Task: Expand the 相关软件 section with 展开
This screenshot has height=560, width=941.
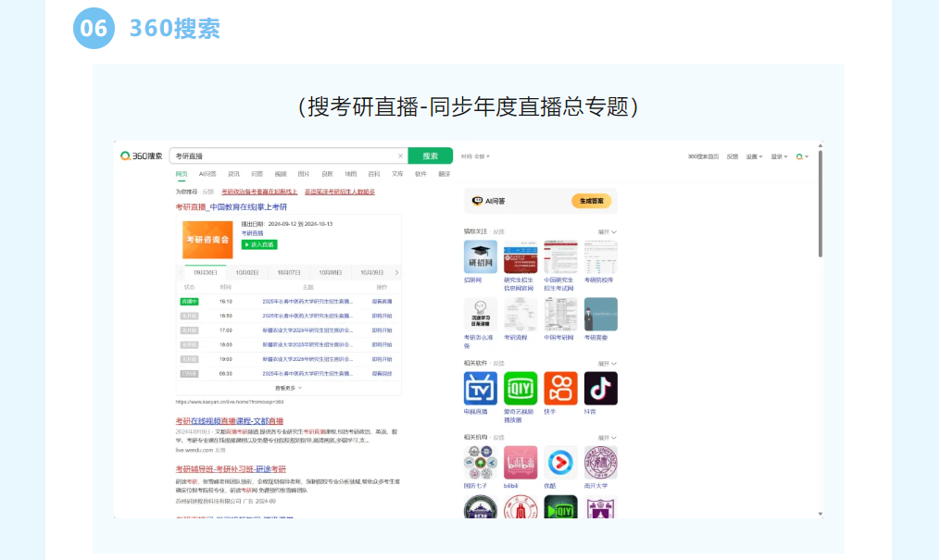Action: 607,364
